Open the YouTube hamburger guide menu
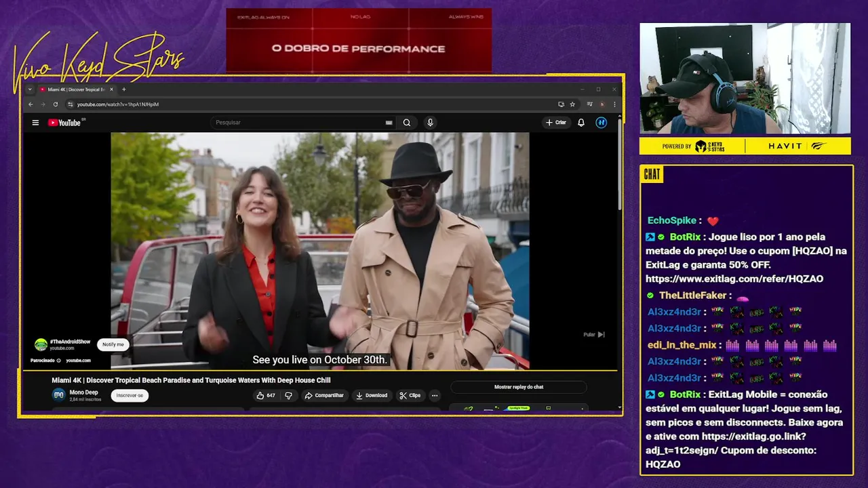The image size is (868, 488). click(35, 123)
